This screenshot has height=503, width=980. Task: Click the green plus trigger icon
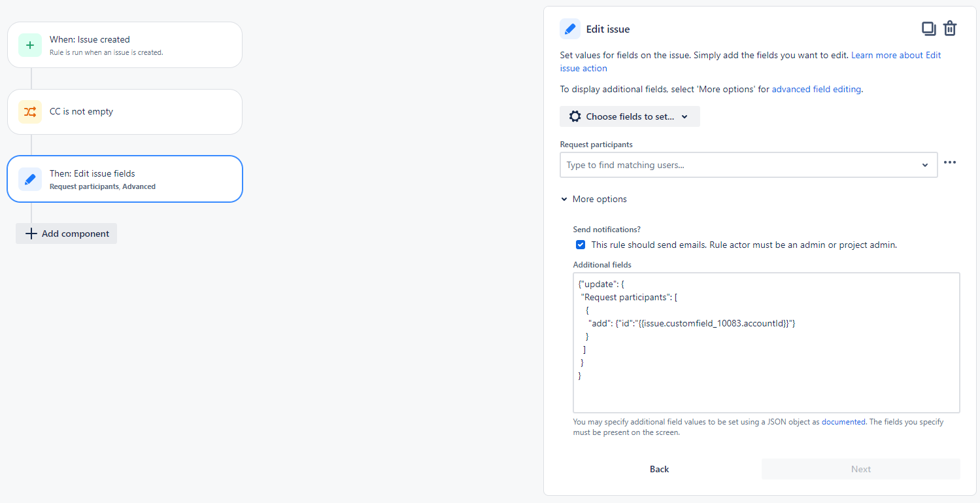click(x=29, y=45)
